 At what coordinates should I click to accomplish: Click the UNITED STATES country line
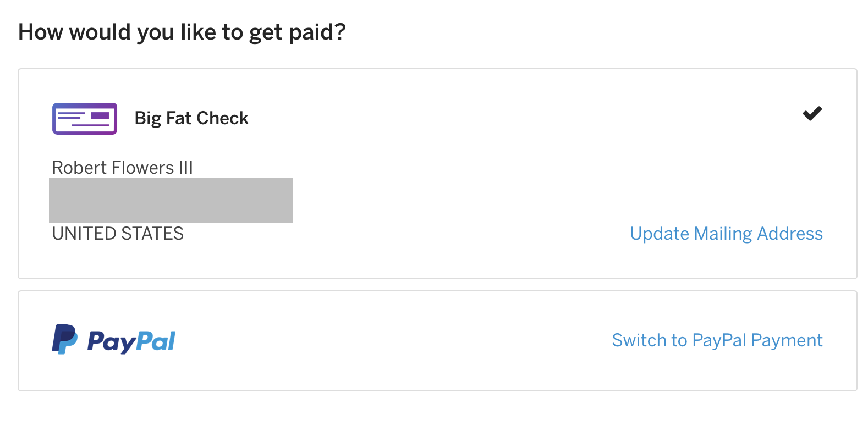point(118,234)
